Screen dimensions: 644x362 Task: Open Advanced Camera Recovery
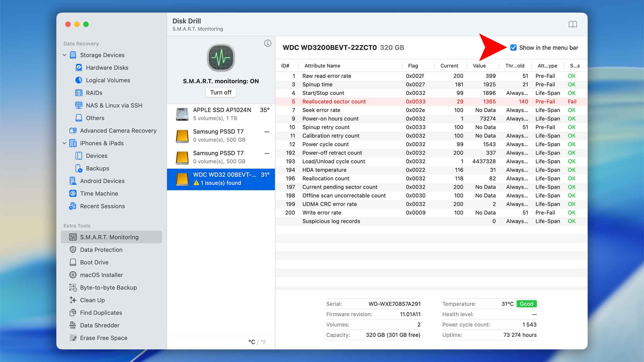point(118,131)
